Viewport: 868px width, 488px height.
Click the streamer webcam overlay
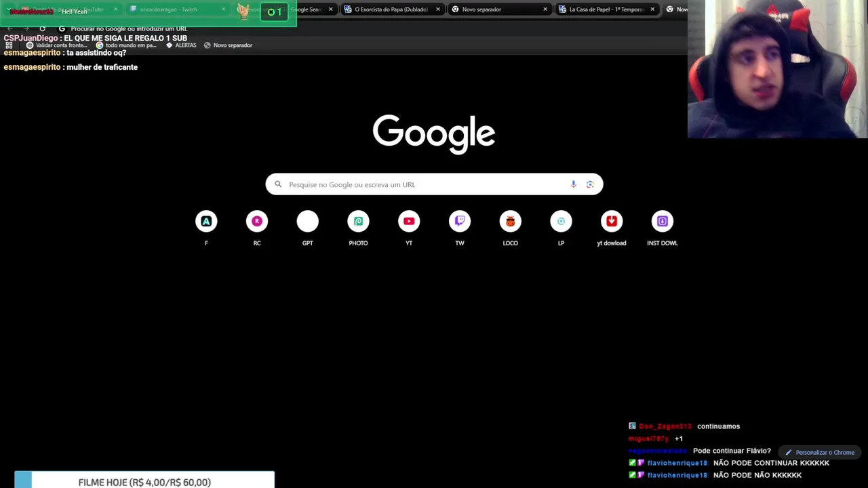(777, 69)
